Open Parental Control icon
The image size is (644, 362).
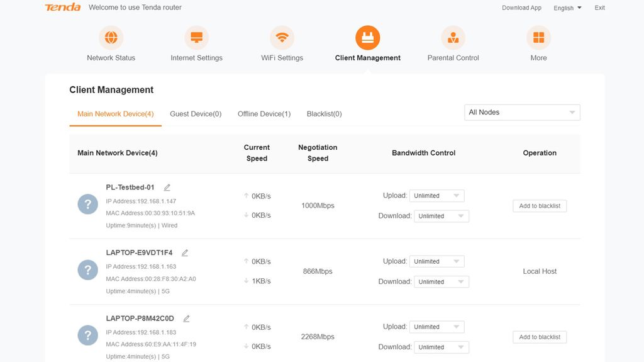453,38
